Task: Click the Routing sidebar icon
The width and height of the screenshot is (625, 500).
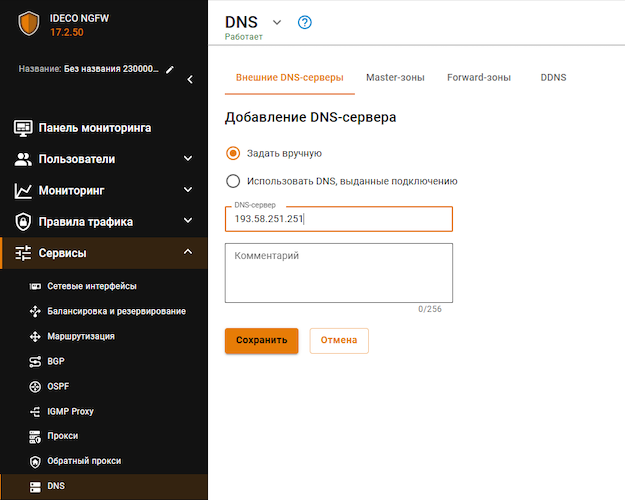Action: (34, 336)
